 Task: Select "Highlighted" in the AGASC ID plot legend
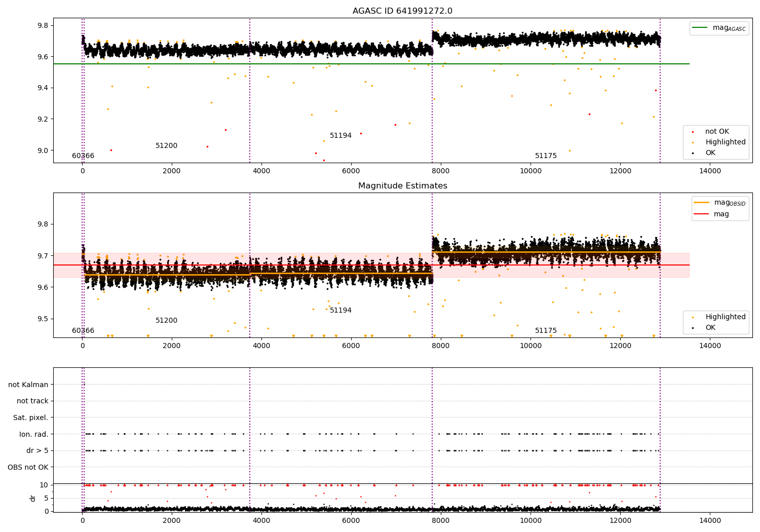click(x=725, y=142)
